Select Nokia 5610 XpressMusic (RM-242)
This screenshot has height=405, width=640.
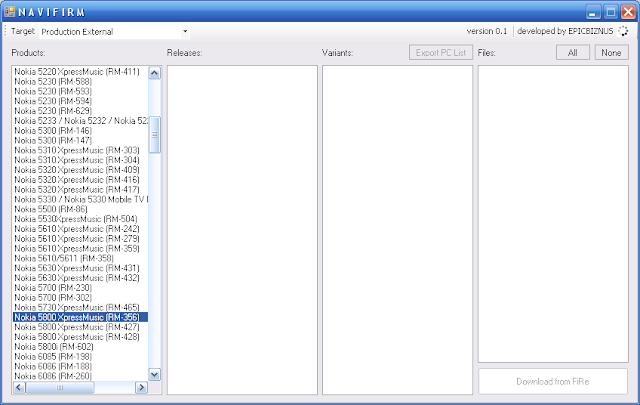tap(80, 229)
